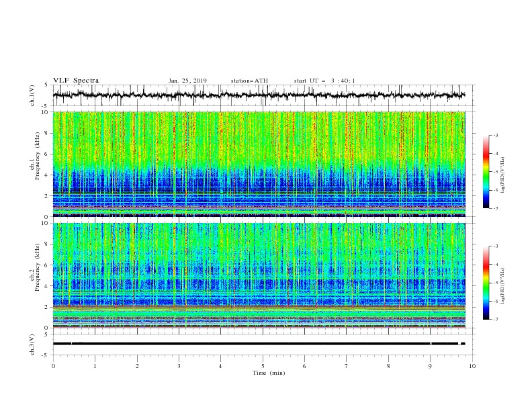
Task: Click the 'ch.3(V)' axis label
Action: (32, 345)
